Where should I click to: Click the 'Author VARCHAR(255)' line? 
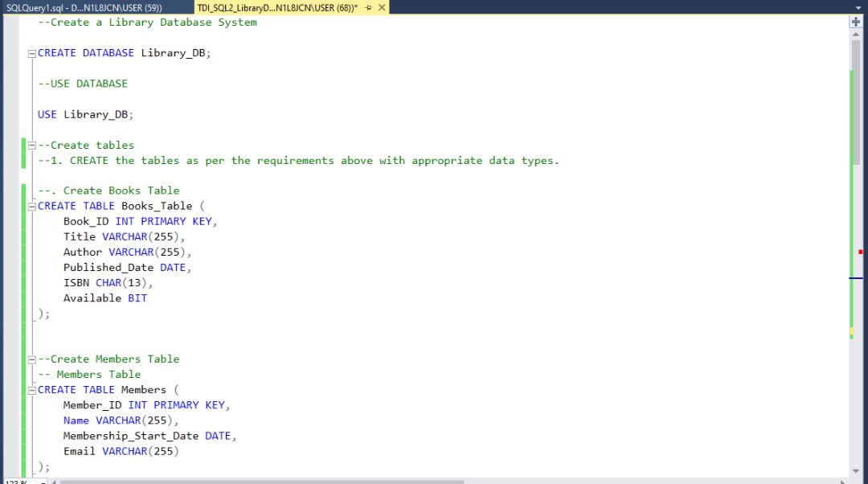click(x=127, y=252)
